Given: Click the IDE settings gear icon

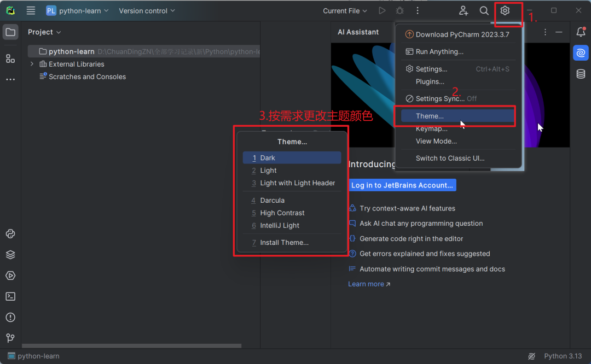Looking at the screenshot, I should coord(505,10).
